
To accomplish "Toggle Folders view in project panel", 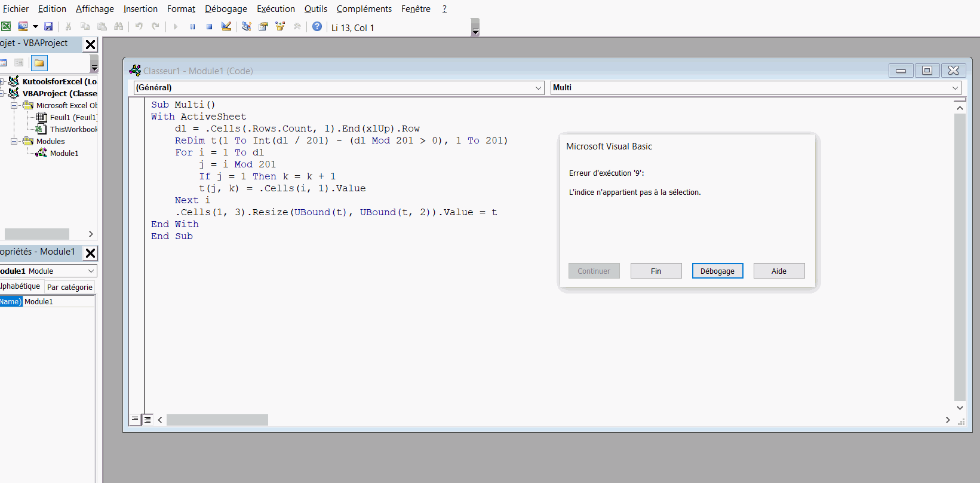I will (x=39, y=63).
